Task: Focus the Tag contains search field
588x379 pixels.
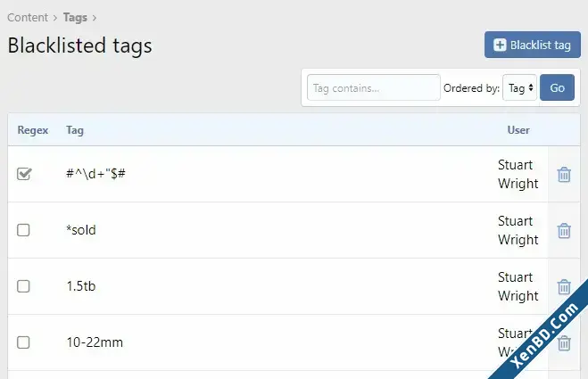Action: tap(374, 87)
